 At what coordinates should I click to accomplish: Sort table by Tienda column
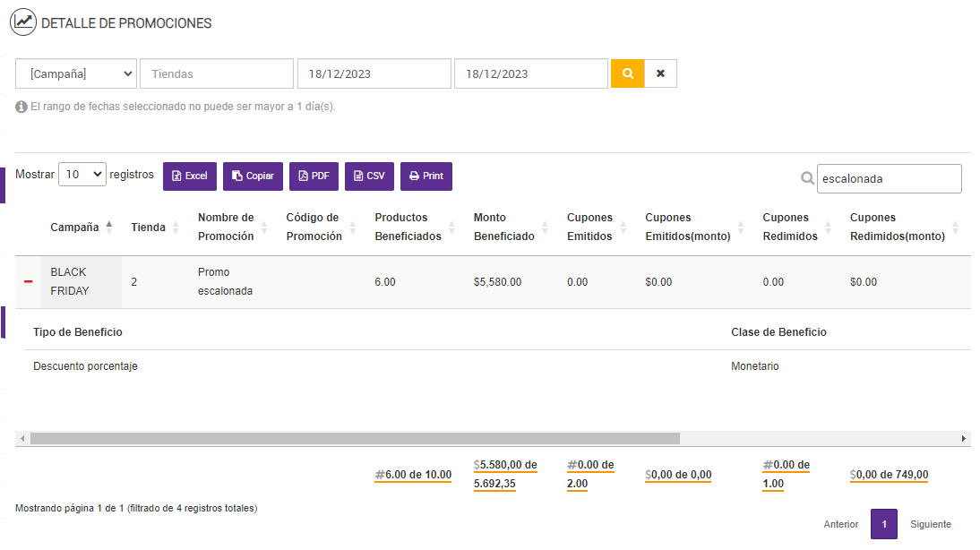[149, 228]
